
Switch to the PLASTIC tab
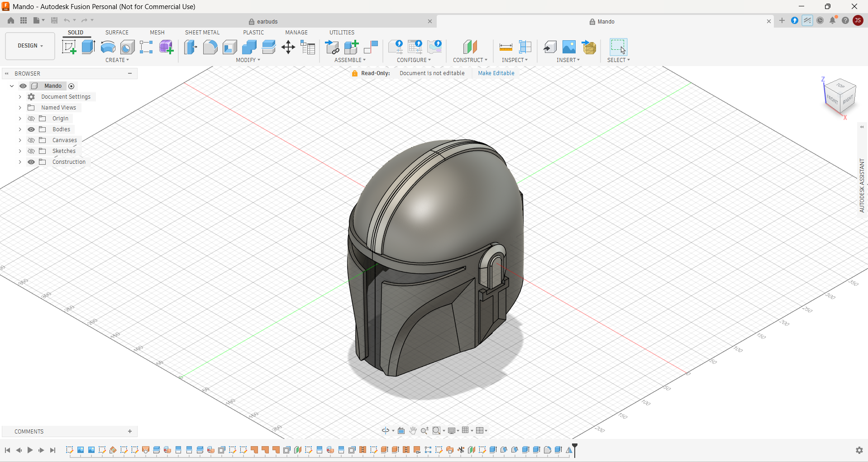pyautogui.click(x=253, y=33)
